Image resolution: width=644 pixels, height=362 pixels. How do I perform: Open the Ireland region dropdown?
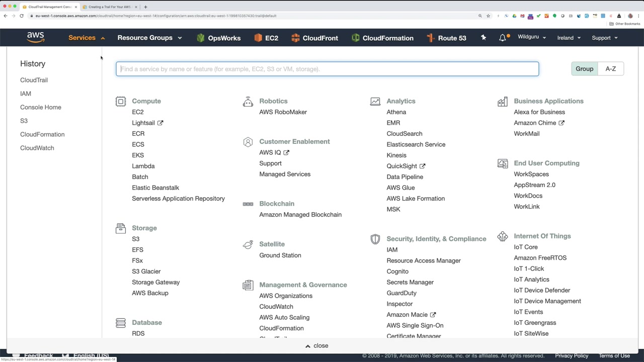569,38
